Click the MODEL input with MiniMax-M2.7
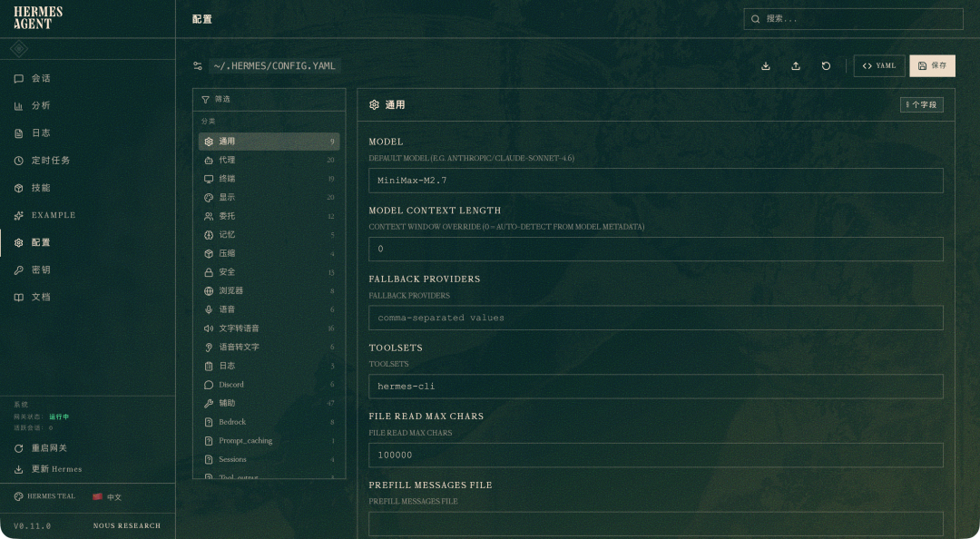 (656, 181)
